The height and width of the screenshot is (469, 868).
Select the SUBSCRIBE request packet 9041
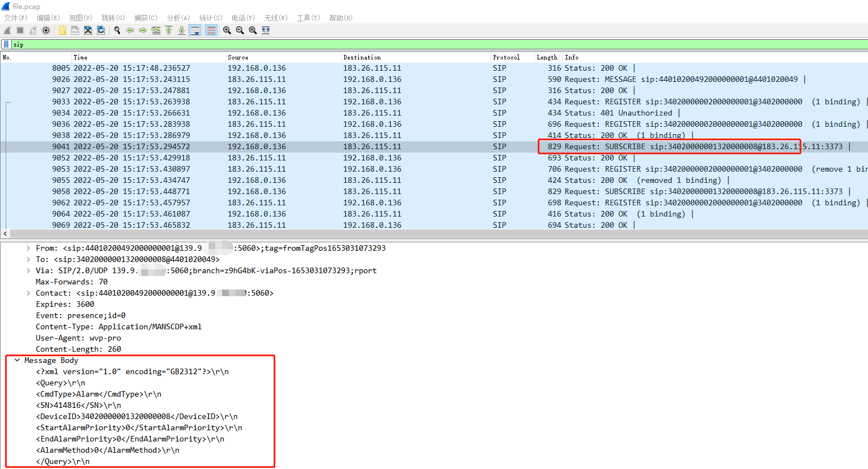336,146
